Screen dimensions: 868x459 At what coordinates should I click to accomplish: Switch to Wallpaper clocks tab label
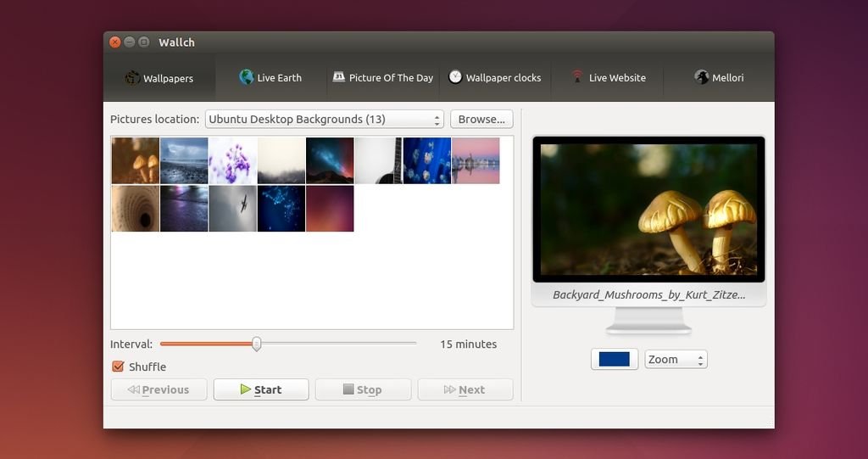pos(504,77)
